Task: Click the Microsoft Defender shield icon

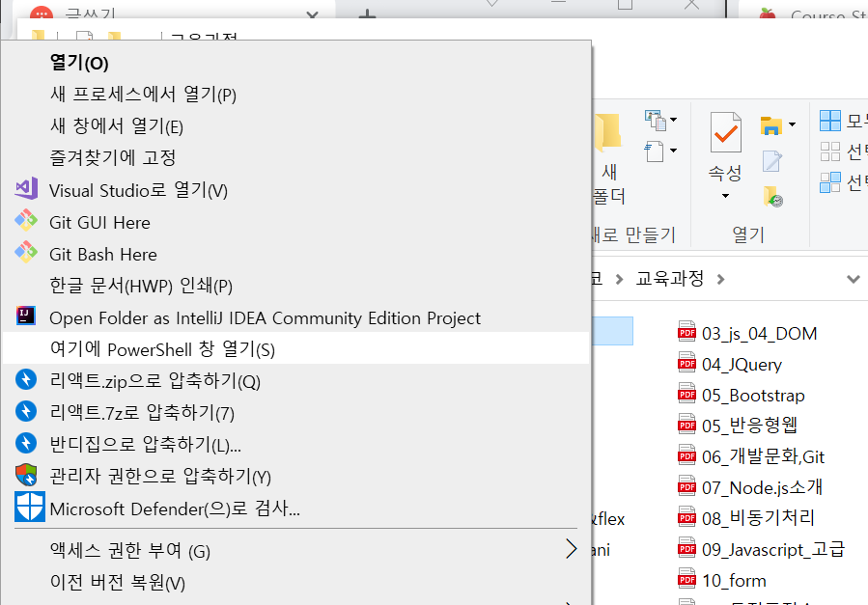Action: (30, 507)
